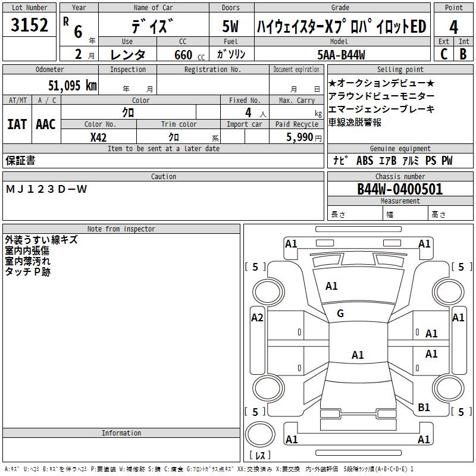This screenshot has height=476, width=476.
Task: Click the lot number 3152
Action: (30, 26)
